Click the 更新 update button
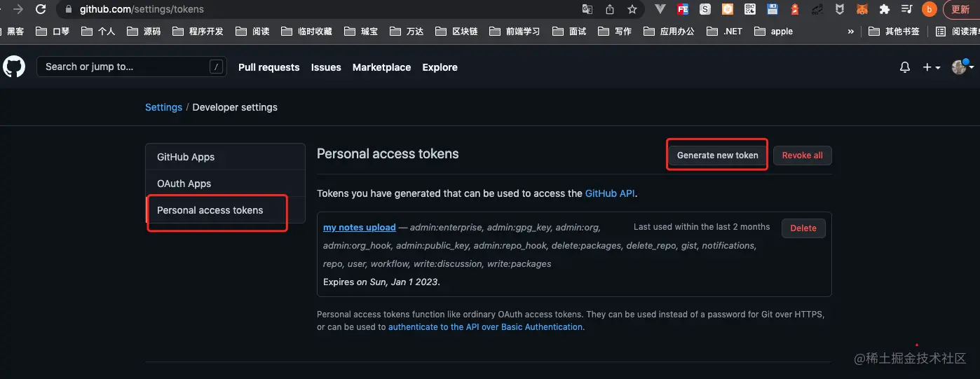The width and height of the screenshot is (980, 379). point(962,9)
